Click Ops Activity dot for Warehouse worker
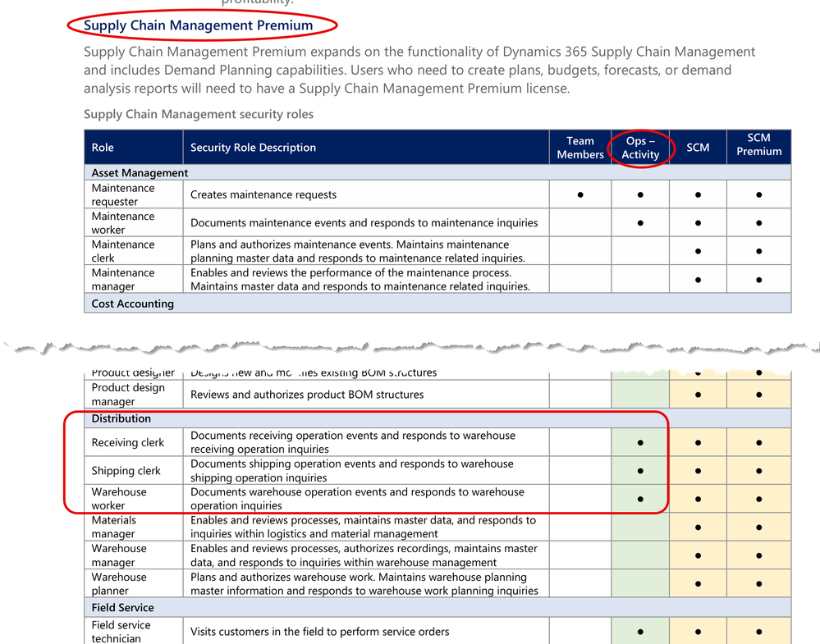The width and height of the screenshot is (820, 644). 640,500
